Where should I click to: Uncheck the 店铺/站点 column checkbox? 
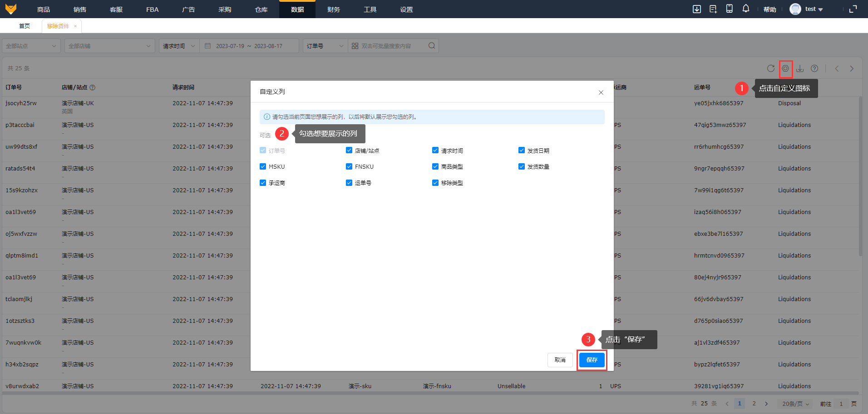349,150
